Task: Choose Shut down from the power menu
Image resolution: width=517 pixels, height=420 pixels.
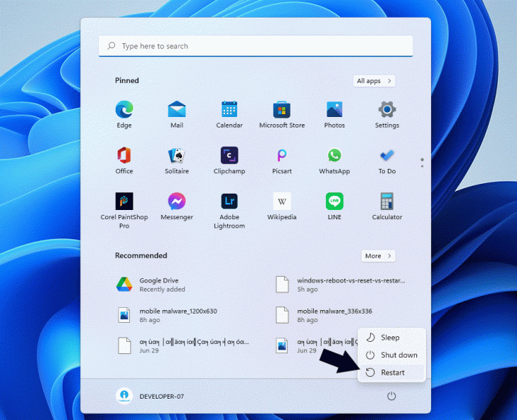Action: [x=392, y=355]
